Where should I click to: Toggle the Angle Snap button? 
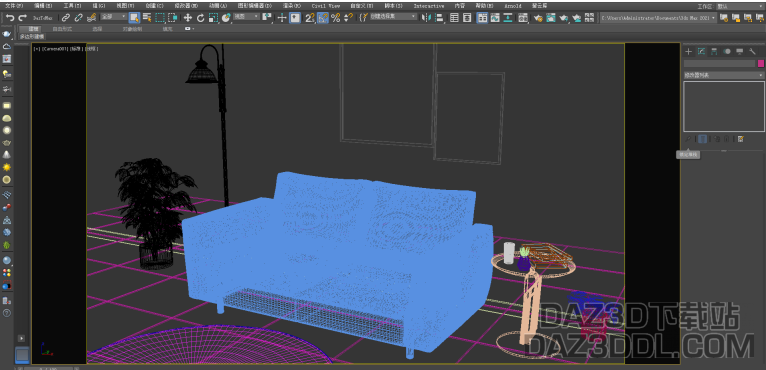322,18
